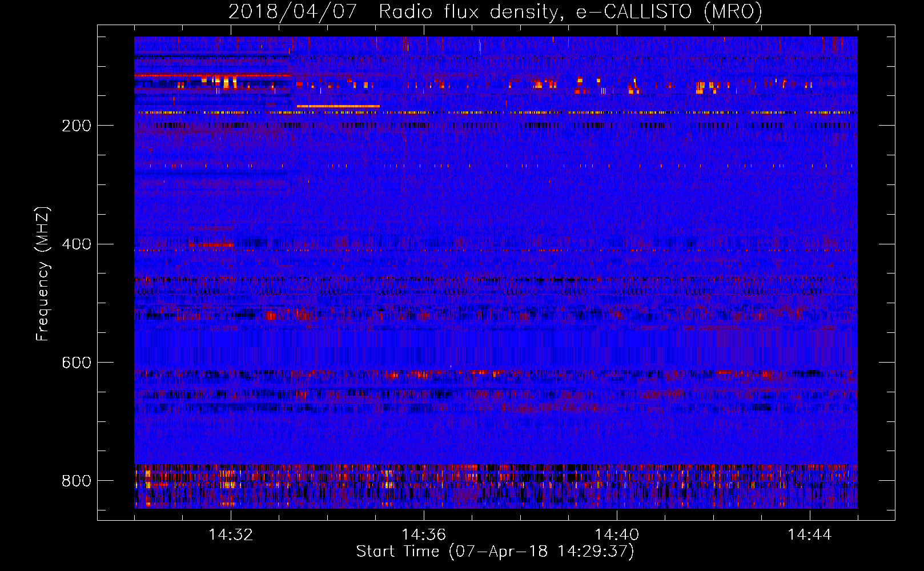Click the "Frequency (MHZ)" y-axis label
Screen dimensions: 924x571
click(x=42, y=274)
